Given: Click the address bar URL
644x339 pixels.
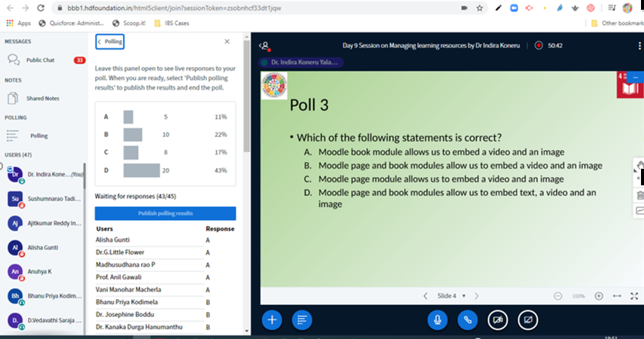Looking at the screenshot, I should (x=174, y=8).
